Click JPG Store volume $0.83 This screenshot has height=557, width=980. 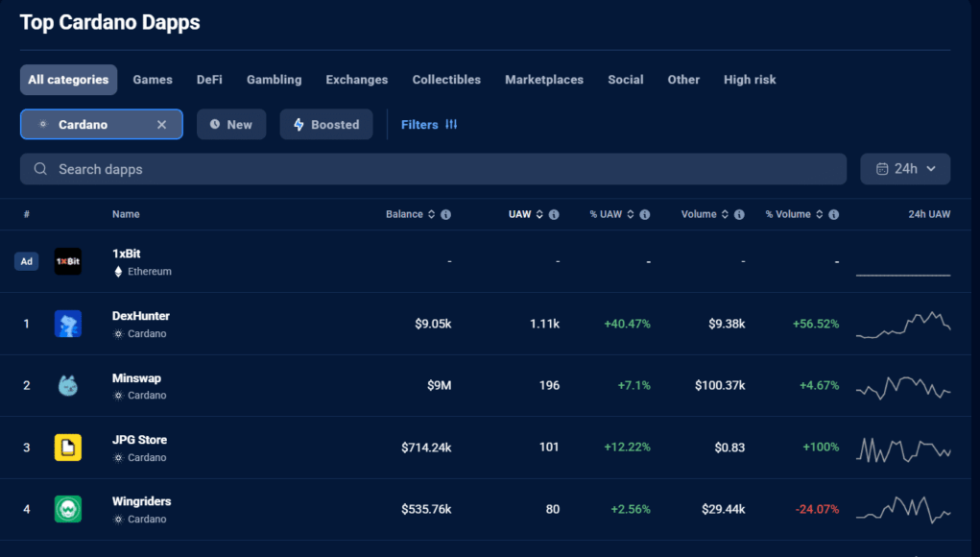730,448
